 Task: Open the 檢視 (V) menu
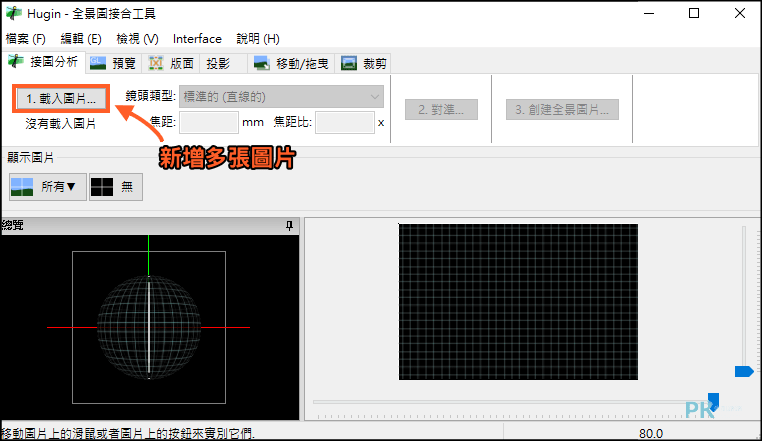(x=138, y=39)
